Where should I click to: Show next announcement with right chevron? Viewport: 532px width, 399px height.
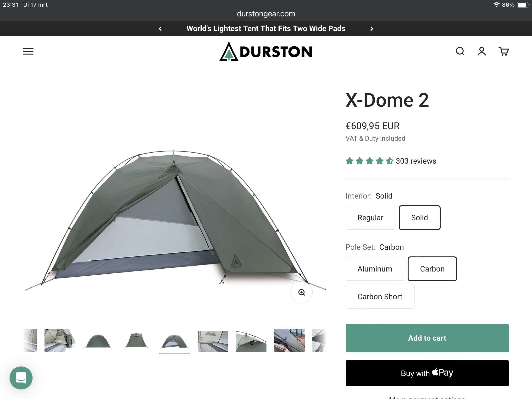tap(371, 29)
